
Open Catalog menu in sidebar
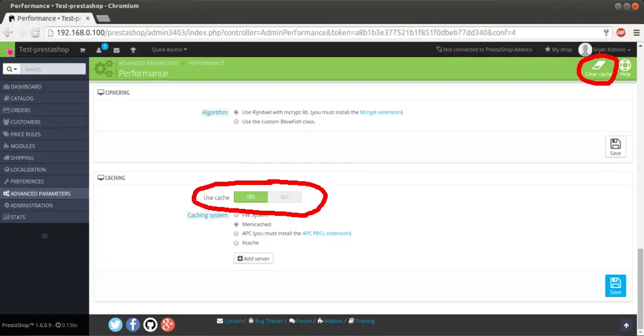coord(45,99)
